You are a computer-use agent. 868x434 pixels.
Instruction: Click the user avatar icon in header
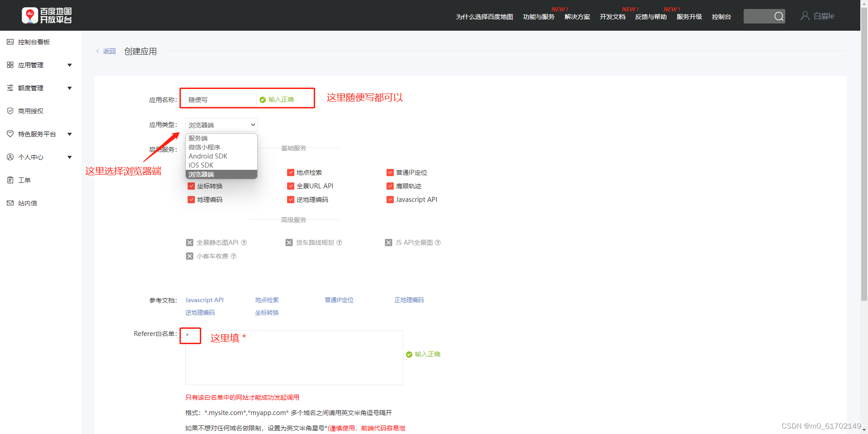[805, 16]
